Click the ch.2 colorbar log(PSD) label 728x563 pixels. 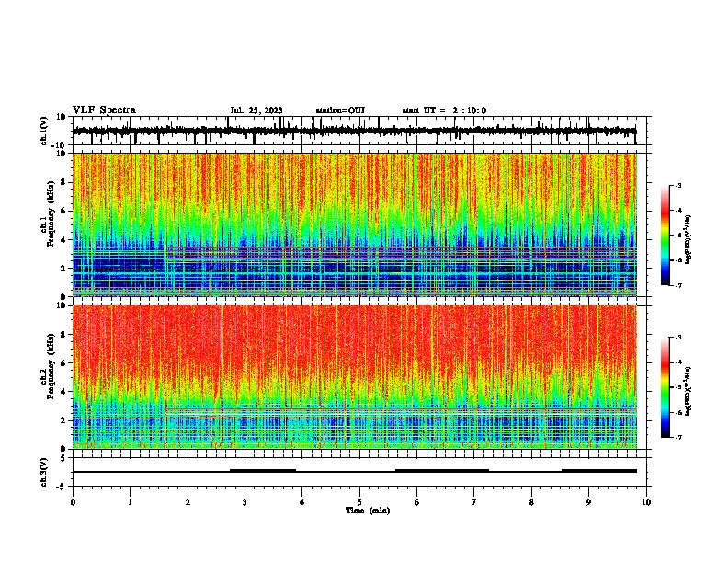688,391
